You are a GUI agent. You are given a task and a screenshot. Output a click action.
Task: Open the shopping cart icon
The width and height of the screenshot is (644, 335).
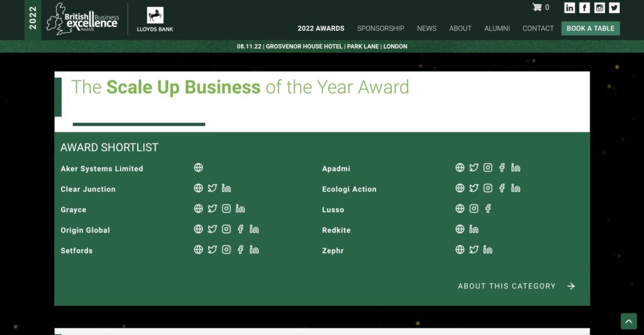point(537,8)
